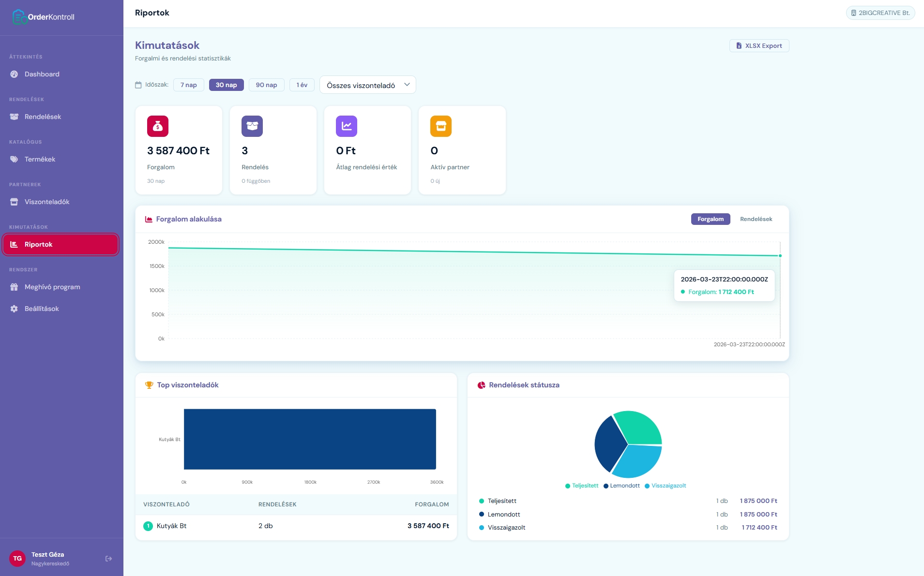924x576 pixels.
Task: Click the Kutyák Bt row in reseller table
Action: pos(296,526)
